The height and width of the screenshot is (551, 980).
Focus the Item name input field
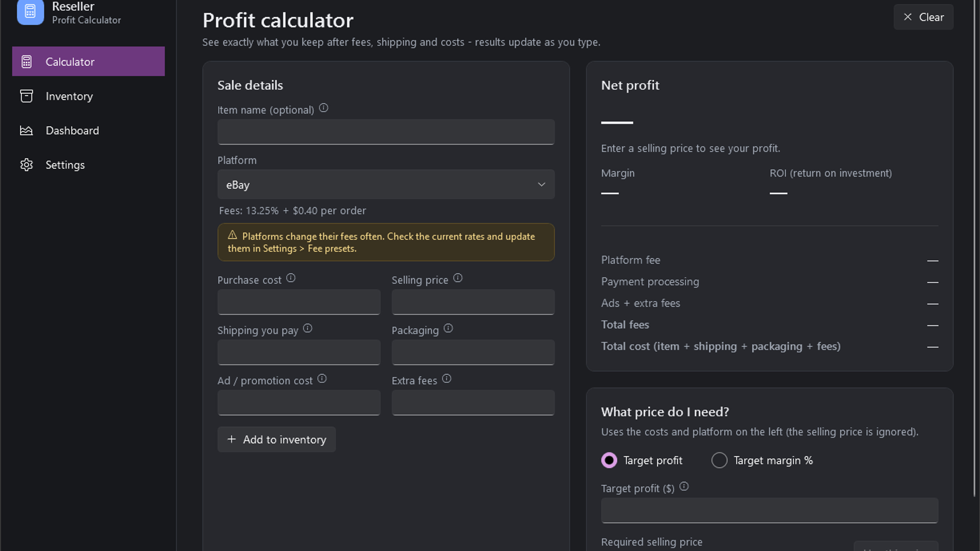(386, 132)
